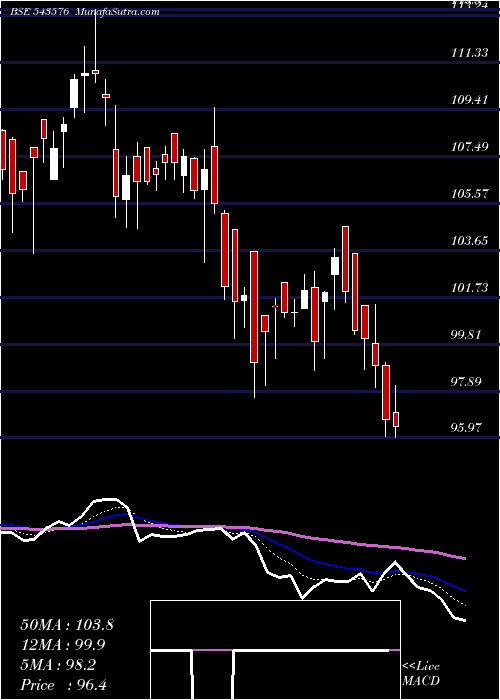Click the 105.57 price axis label
Screen dimensions: 500x700
point(470,194)
